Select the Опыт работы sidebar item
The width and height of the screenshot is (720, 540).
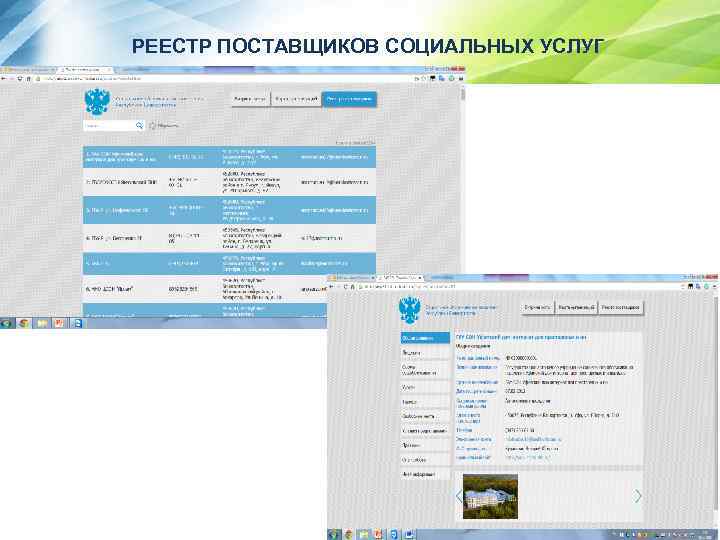coord(425,460)
